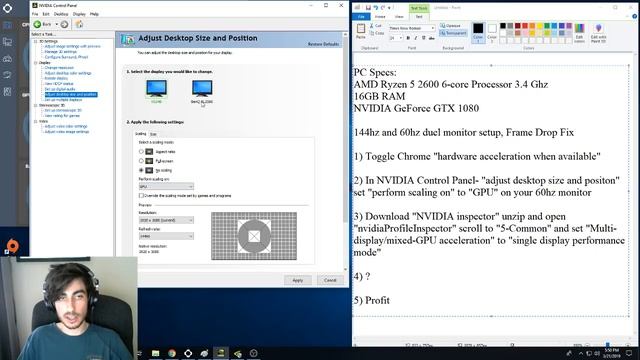Click the Forward arrow in NVIDIA toolbar
This screenshot has width=640, height=360.
64,24
